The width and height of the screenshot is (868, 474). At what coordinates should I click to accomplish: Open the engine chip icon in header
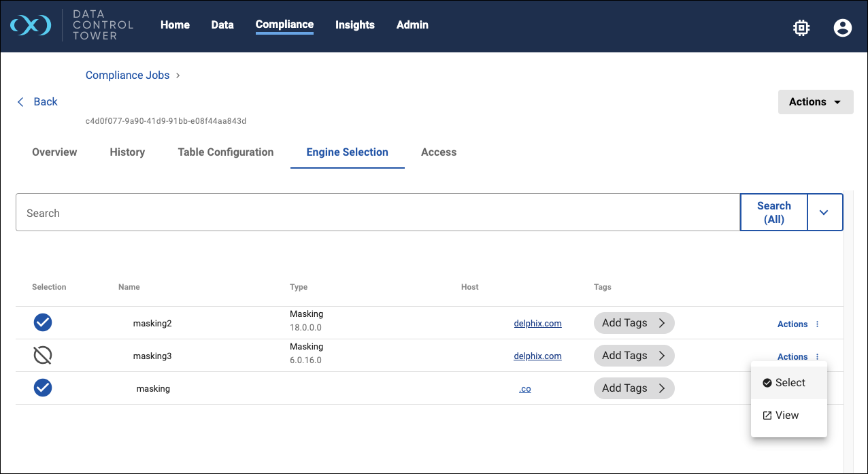pyautogui.click(x=801, y=27)
